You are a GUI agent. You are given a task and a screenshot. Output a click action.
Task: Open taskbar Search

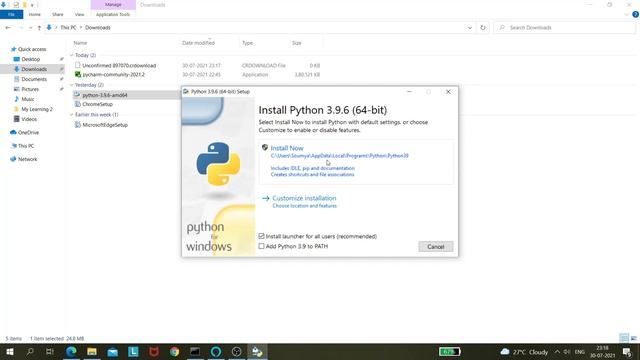click(x=30, y=351)
